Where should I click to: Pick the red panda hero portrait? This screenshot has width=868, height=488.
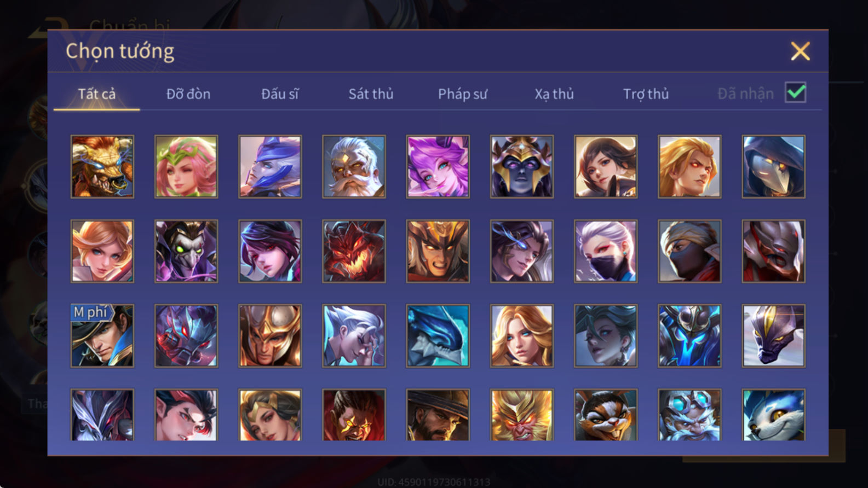coord(606,415)
